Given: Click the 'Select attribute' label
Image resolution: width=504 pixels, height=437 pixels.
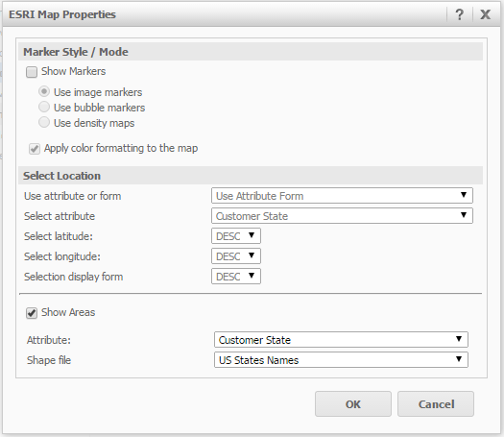Looking at the screenshot, I should (x=60, y=216).
